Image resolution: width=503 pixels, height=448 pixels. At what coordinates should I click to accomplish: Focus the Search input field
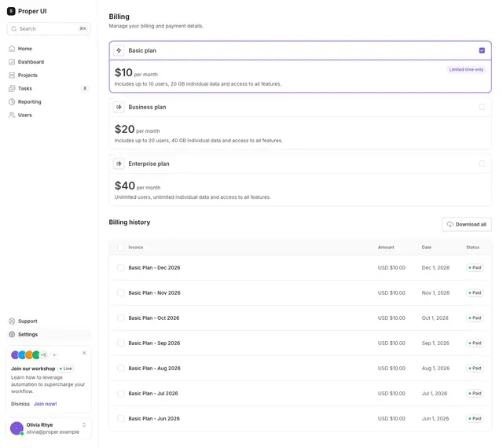49,29
